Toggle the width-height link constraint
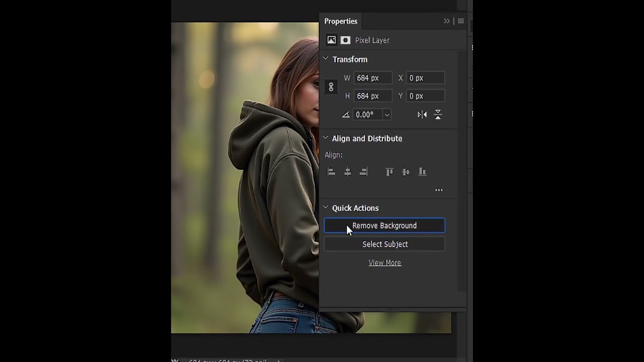 [331, 87]
